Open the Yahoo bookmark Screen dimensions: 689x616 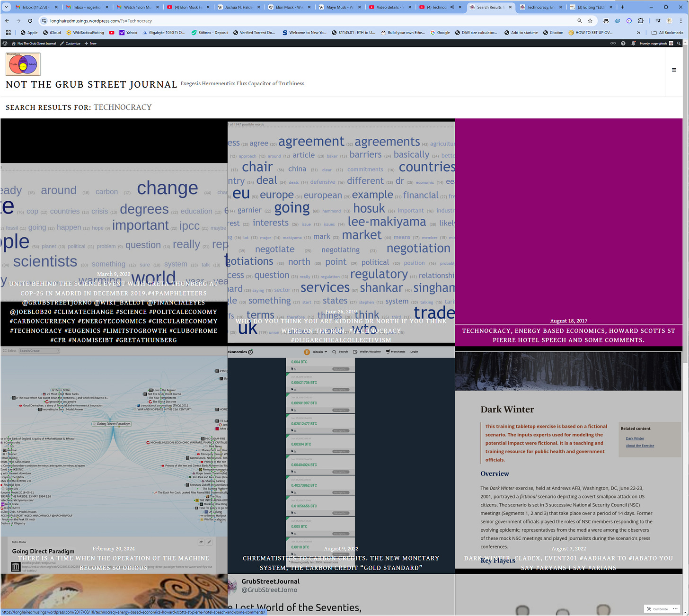(x=128, y=33)
